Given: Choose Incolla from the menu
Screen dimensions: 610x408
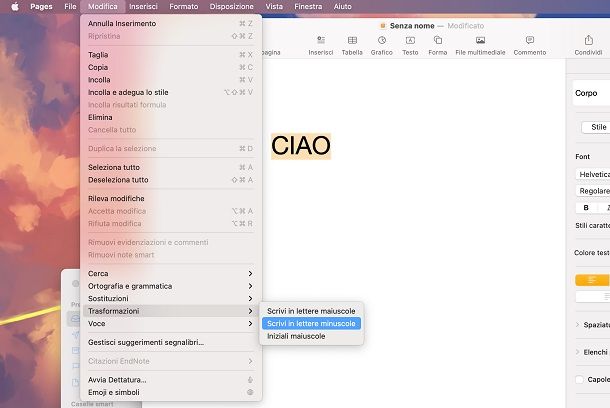Looking at the screenshot, I should click(170, 80).
